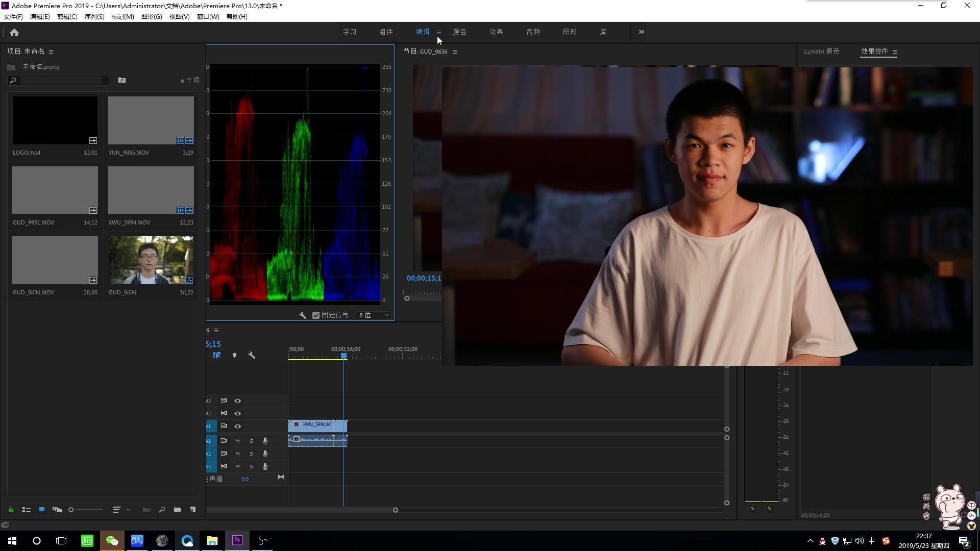Screen dimensions: 980x551
Task: Click the Premiere Pro taskbar icon
Action: point(237,540)
